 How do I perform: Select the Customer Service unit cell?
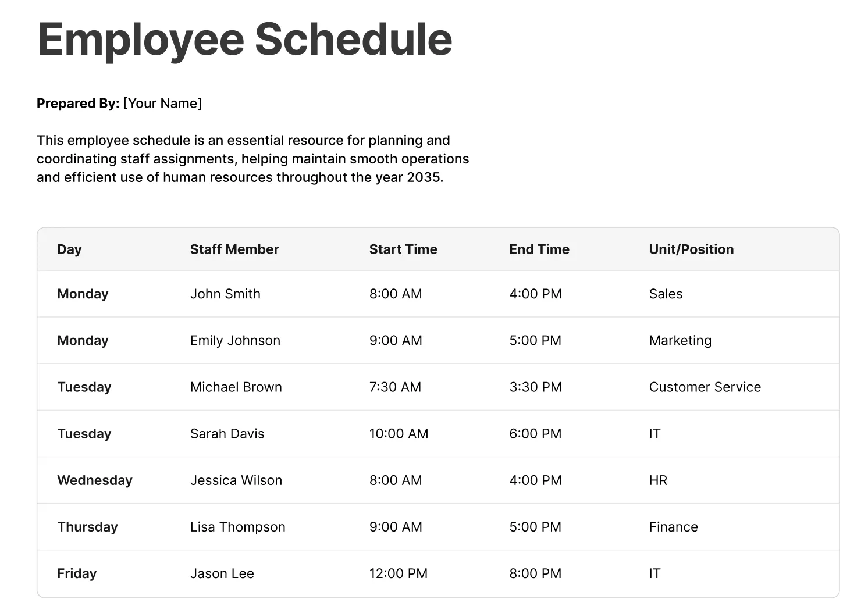coord(705,387)
